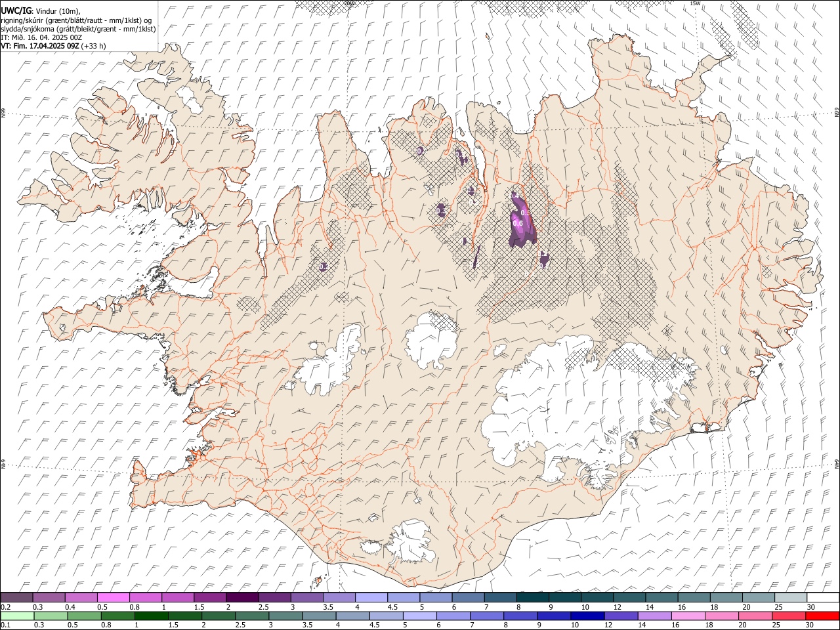The height and width of the screenshot is (630, 840).
Task: Choose the 2 darkest purple snow legend swatch
Action: click(x=242, y=597)
